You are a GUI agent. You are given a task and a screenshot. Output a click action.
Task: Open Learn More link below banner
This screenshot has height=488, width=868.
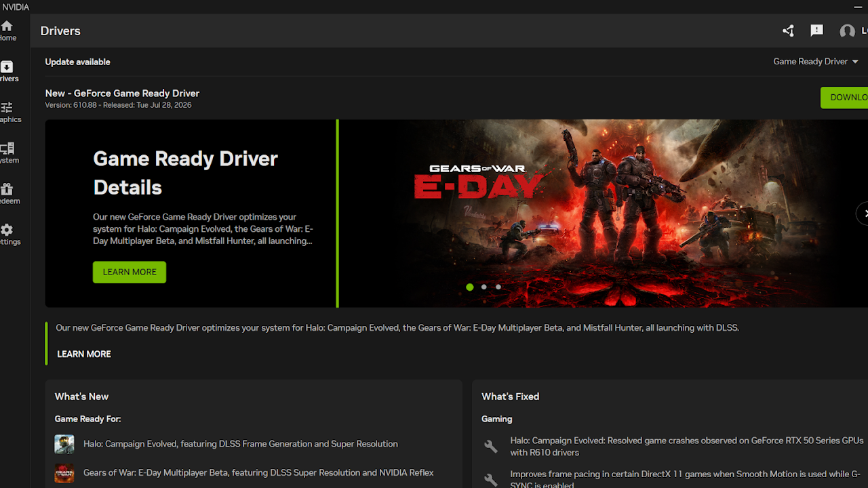(84, 354)
